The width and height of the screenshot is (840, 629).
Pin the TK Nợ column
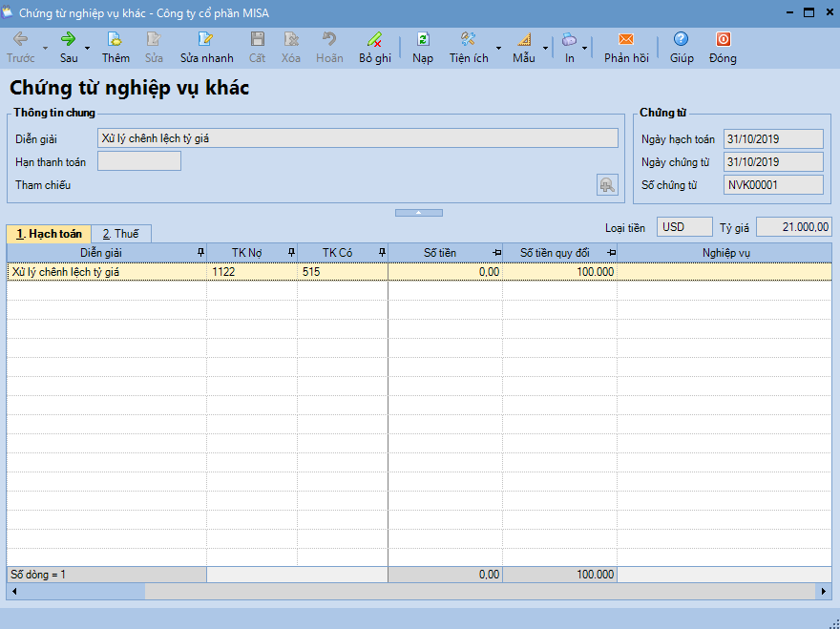[291, 252]
